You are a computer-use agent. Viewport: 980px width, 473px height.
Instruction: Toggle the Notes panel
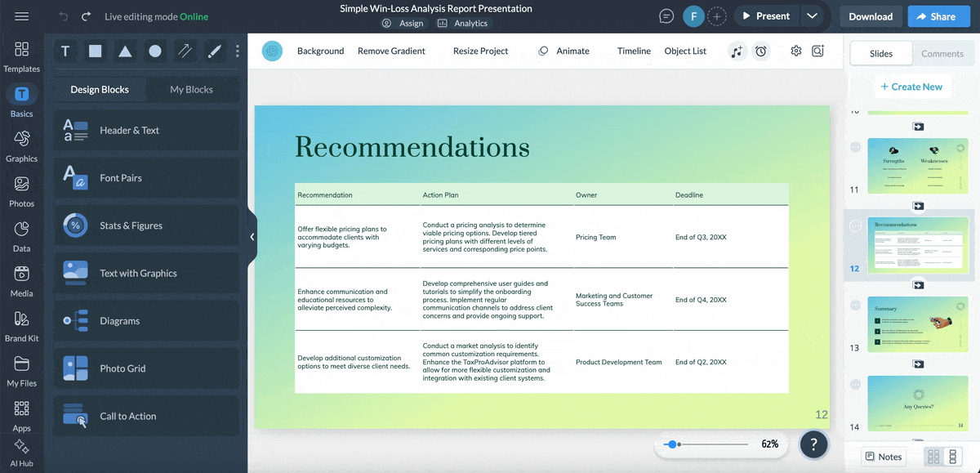pyautogui.click(x=884, y=457)
